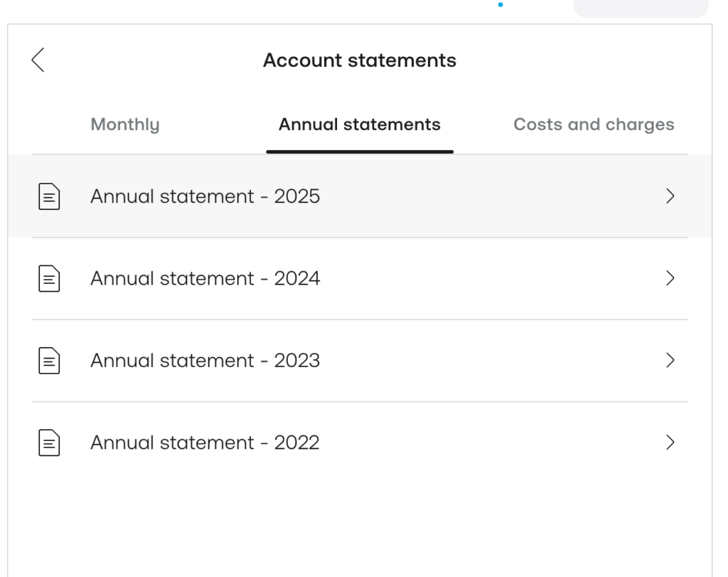The image size is (728, 577).
Task: Expand the 2025 annual statement chevron
Action: coord(669,196)
